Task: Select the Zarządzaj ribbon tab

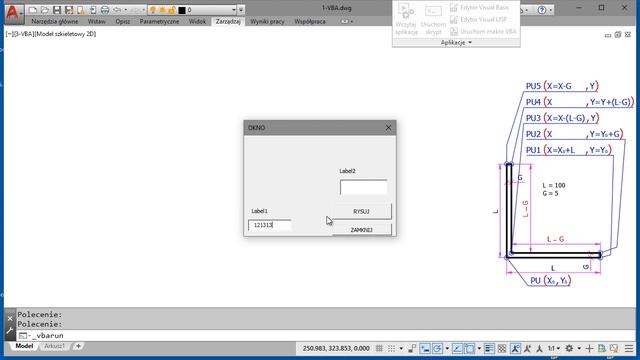Action: (228, 22)
